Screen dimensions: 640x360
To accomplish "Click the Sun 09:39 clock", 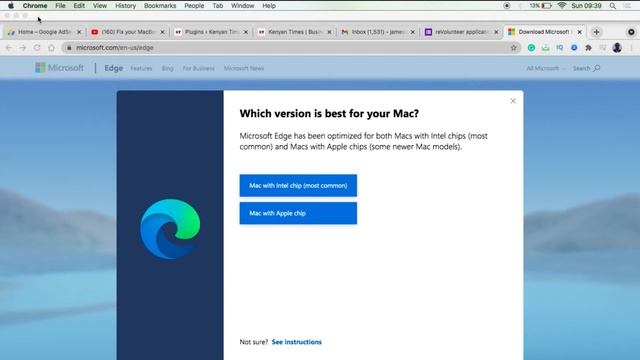I will pyautogui.click(x=587, y=6).
